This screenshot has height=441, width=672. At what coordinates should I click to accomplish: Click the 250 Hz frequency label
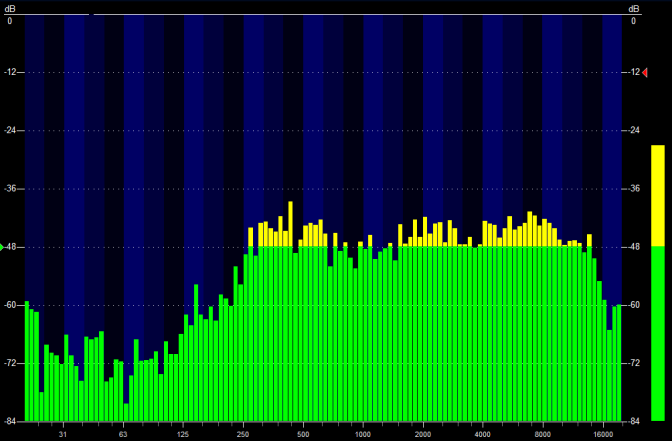[x=243, y=434]
